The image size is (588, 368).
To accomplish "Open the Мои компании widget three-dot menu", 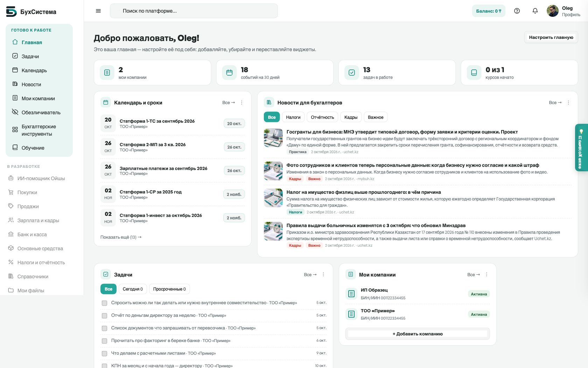I will click(486, 274).
